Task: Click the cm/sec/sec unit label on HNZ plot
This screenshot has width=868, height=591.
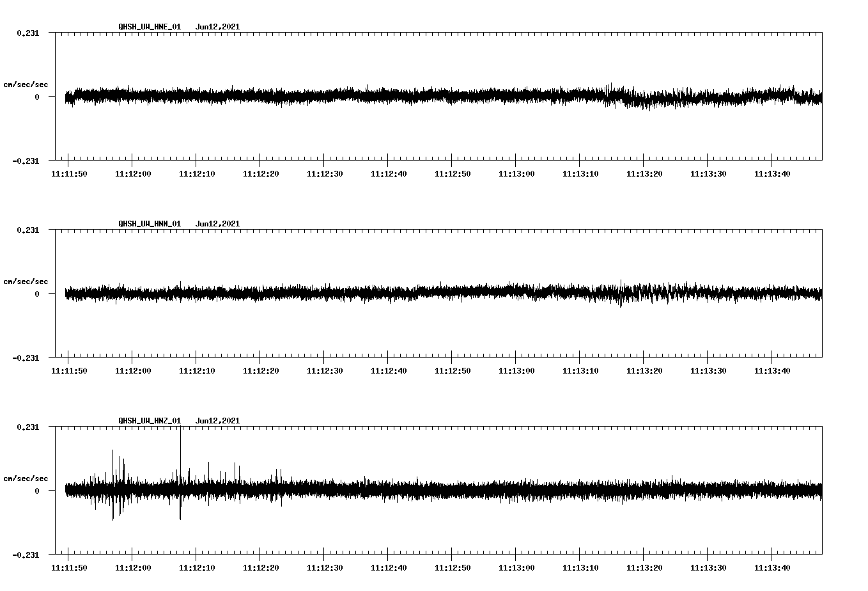Action: pyautogui.click(x=26, y=478)
